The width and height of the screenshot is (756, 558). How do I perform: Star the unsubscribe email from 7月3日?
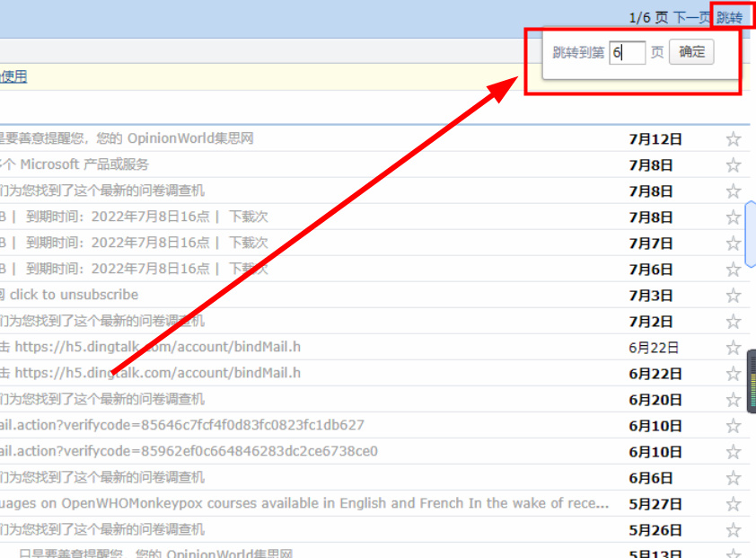point(734,296)
